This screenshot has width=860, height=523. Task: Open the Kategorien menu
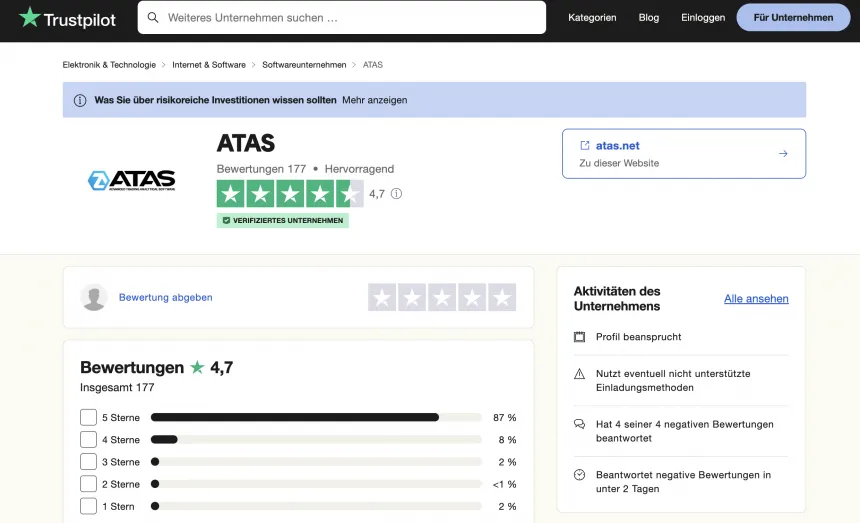point(592,18)
